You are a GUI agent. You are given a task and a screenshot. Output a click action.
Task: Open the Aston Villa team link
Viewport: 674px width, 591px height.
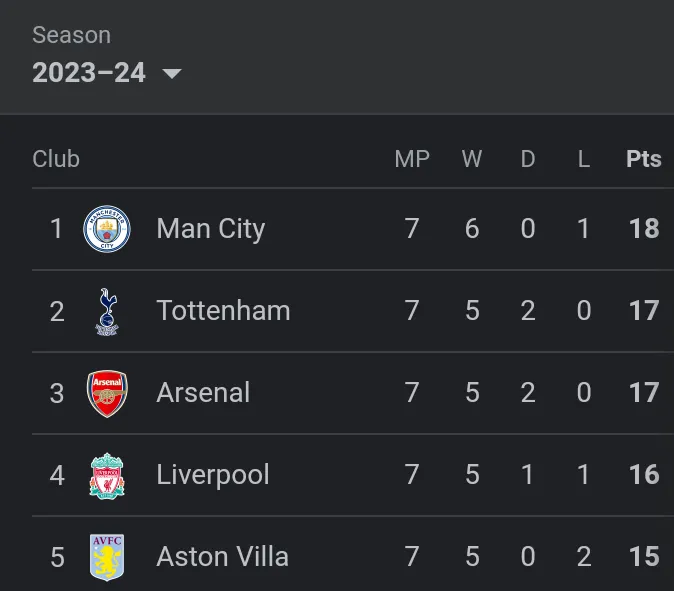pyautogui.click(x=222, y=557)
